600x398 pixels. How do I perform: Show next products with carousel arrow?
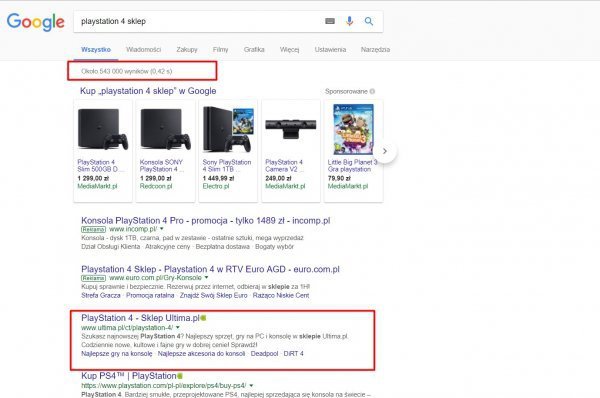pos(385,151)
